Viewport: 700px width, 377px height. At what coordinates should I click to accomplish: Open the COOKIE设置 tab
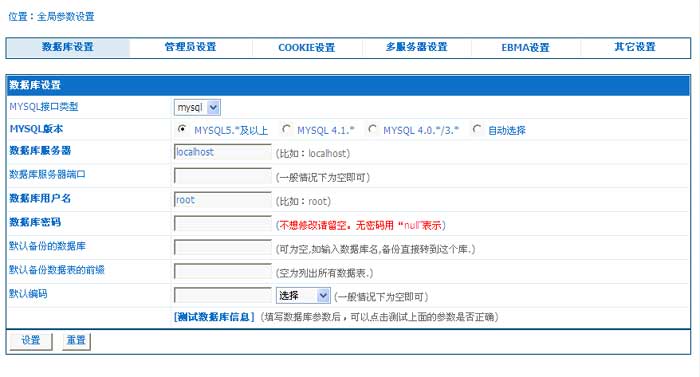(x=307, y=47)
